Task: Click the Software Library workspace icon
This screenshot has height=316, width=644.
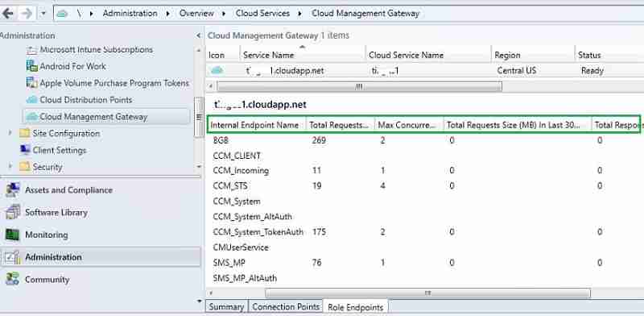Action: coord(12,212)
